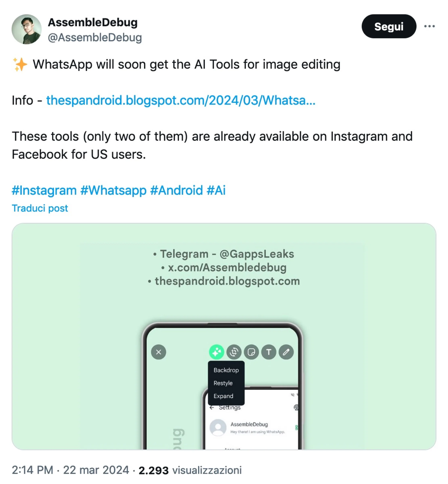Select the crop and rotate icon
Viewport: 448px width, 484px height.
tap(234, 352)
